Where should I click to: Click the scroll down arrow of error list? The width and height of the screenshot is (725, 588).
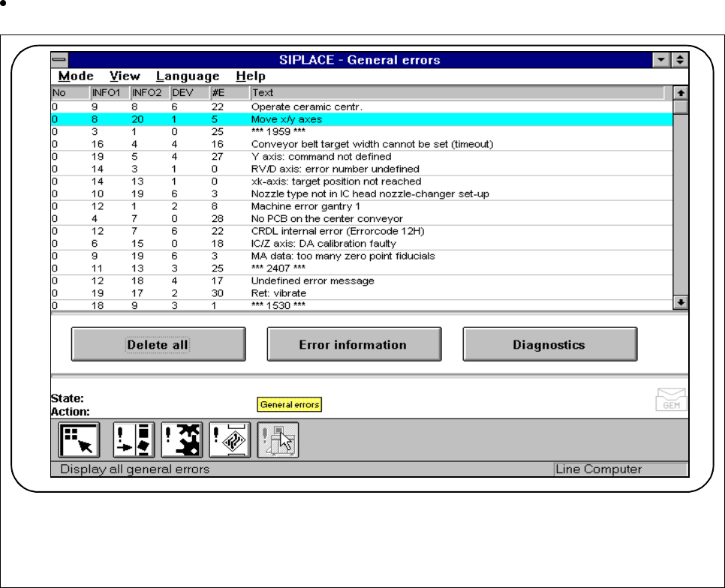[x=681, y=302]
